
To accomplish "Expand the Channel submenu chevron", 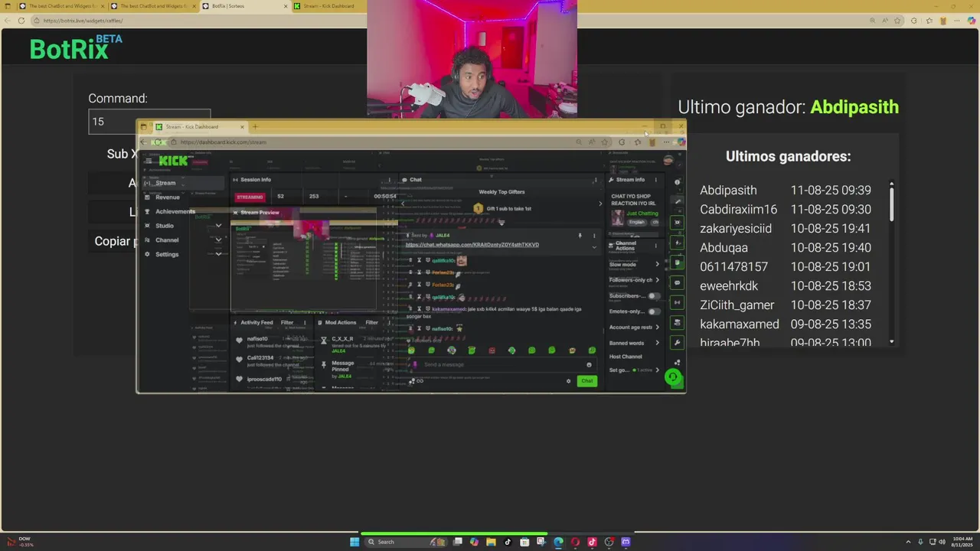I will [x=218, y=240].
